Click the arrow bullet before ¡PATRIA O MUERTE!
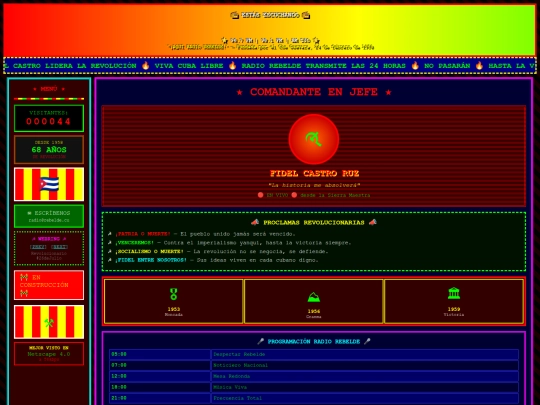 [x=110, y=234]
